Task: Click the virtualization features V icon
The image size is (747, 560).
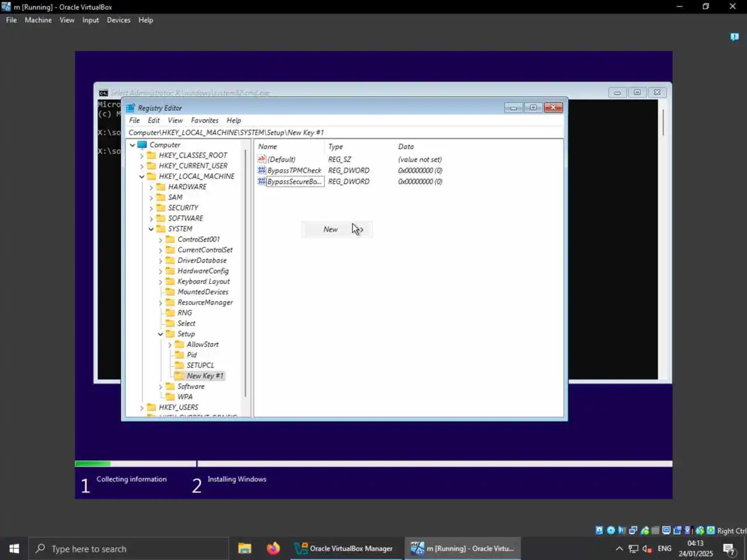Action: click(x=688, y=530)
